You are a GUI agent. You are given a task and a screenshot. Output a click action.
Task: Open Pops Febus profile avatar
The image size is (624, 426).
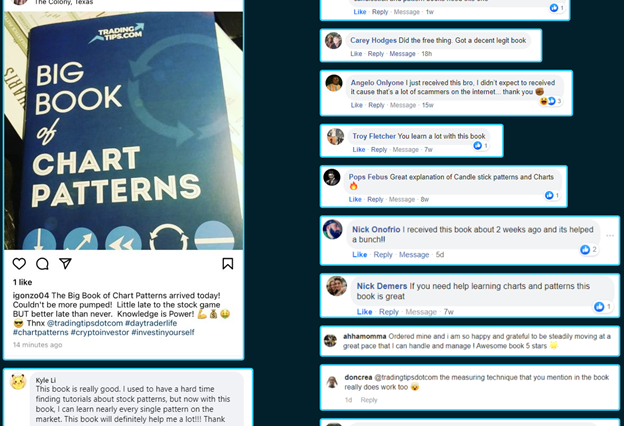click(332, 177)
